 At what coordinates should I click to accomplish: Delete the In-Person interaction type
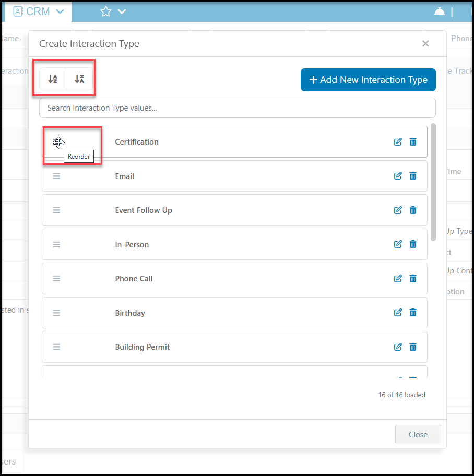tap(413, 244)
